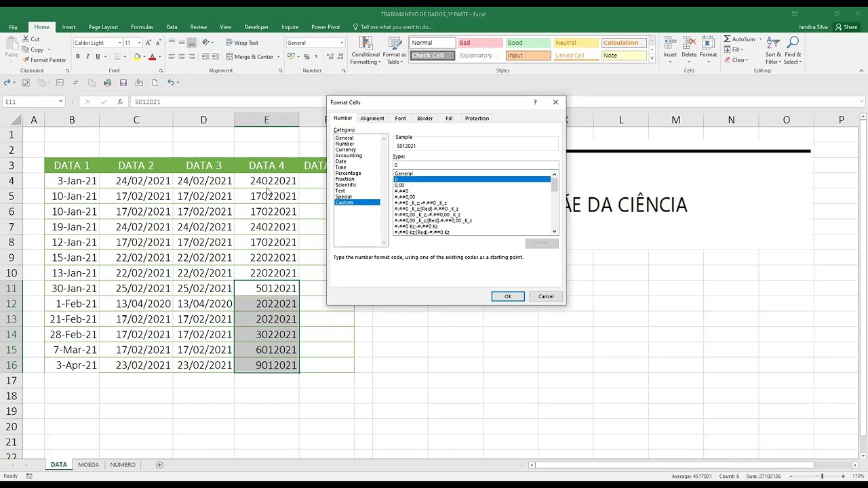Click the Font Color letter A icon
The width and height of the screenshot is (868, 488).
pyautogui.click(x=153, y=57)
